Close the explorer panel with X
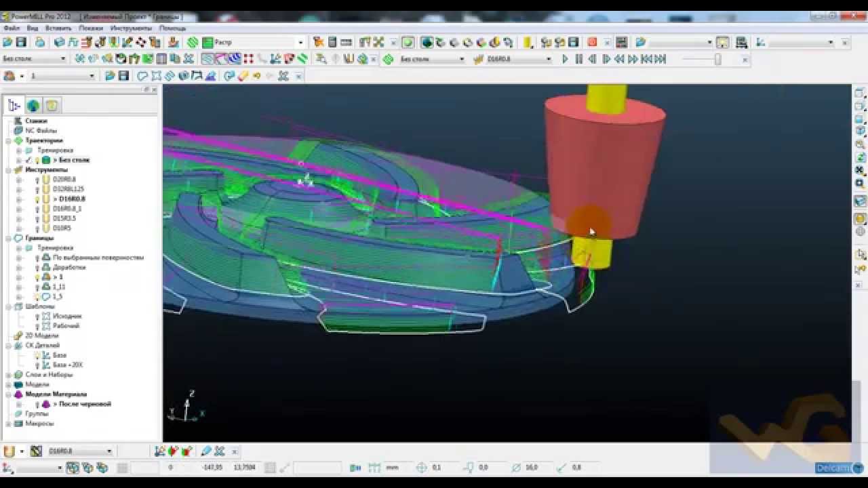The image size is (868, 488). point(155,89)
